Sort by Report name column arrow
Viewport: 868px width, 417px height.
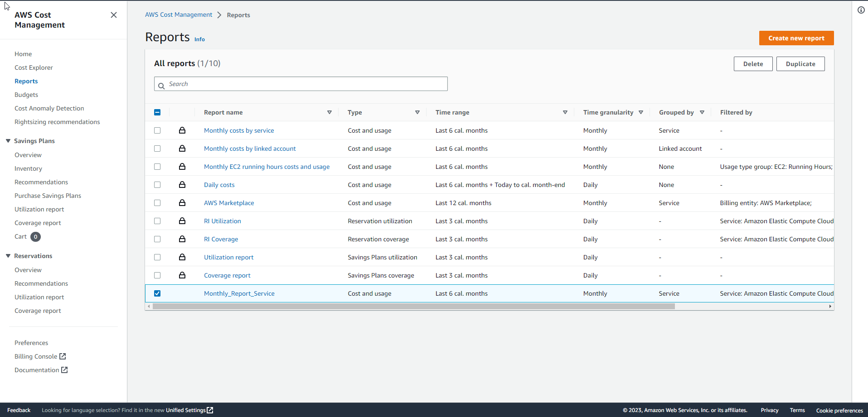pos(330,112)
